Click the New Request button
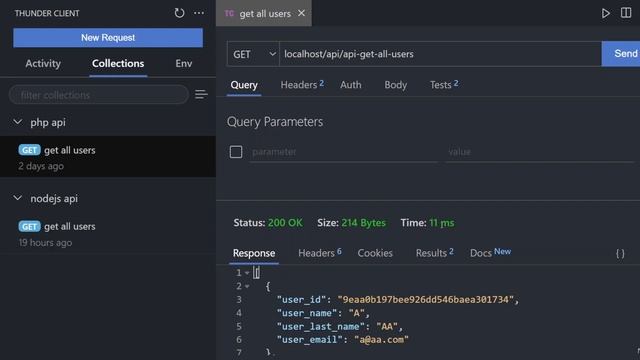 point(108,38)
